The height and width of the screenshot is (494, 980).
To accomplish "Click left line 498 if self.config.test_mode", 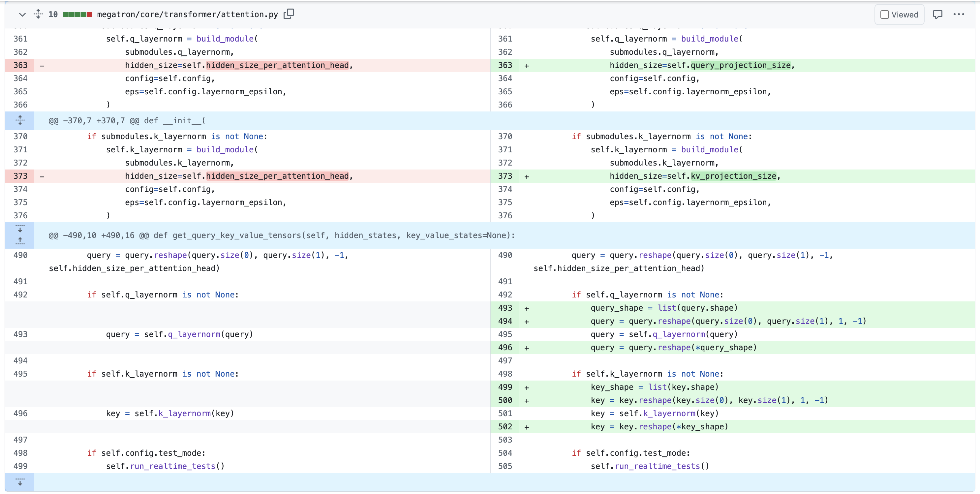I will pyautogui.click(x=146, y=453).
